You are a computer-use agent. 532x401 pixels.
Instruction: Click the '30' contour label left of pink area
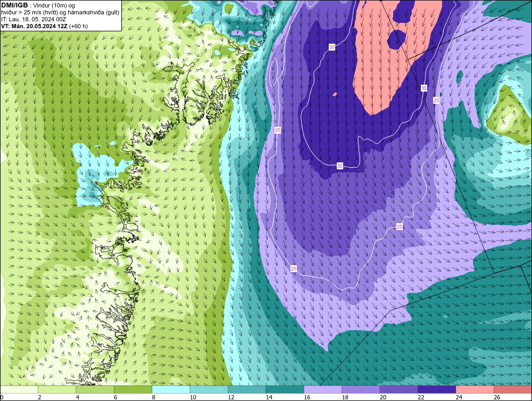click(332, 47)
